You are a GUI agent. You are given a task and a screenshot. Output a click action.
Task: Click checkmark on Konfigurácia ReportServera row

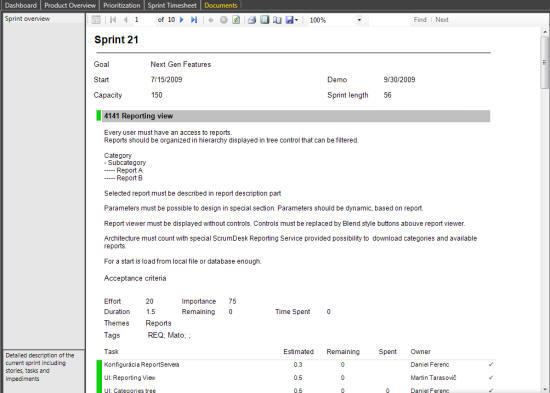491,365
